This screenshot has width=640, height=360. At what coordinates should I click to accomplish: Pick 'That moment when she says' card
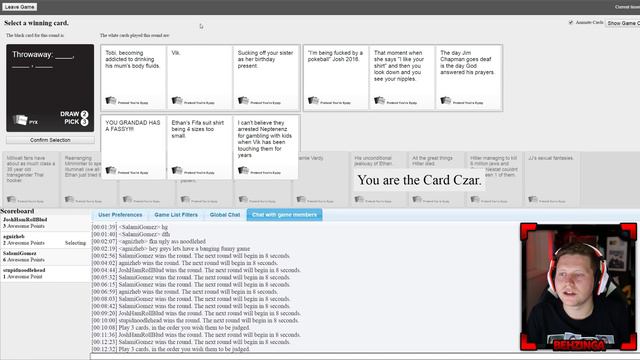tap(402, 78)
